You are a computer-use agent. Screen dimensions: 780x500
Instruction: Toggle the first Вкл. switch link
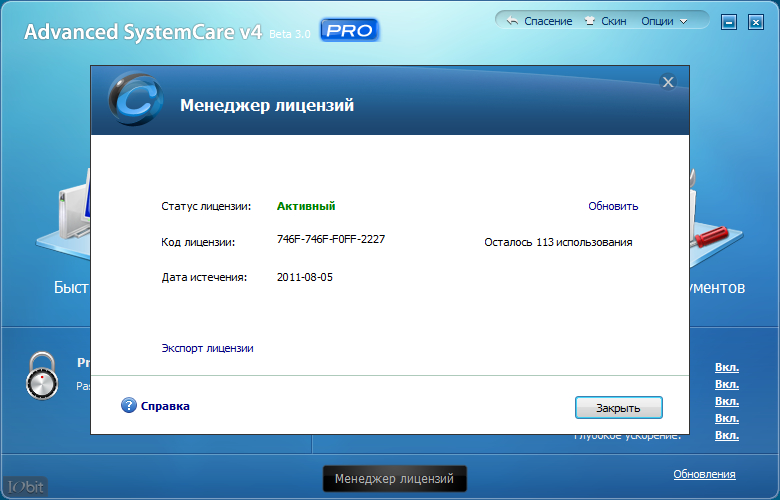click(726, 367)
